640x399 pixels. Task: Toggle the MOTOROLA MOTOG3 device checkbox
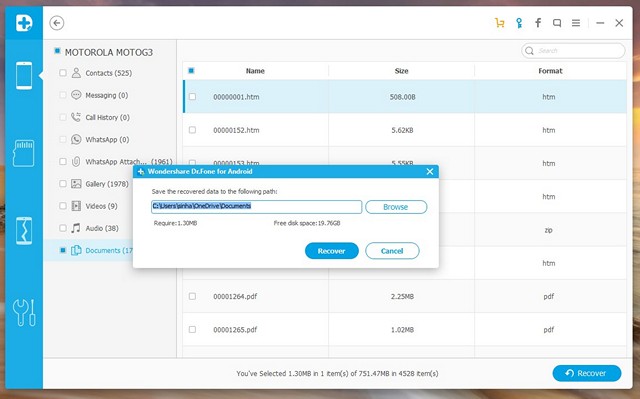pyautogui.click(x=57, y=51)
